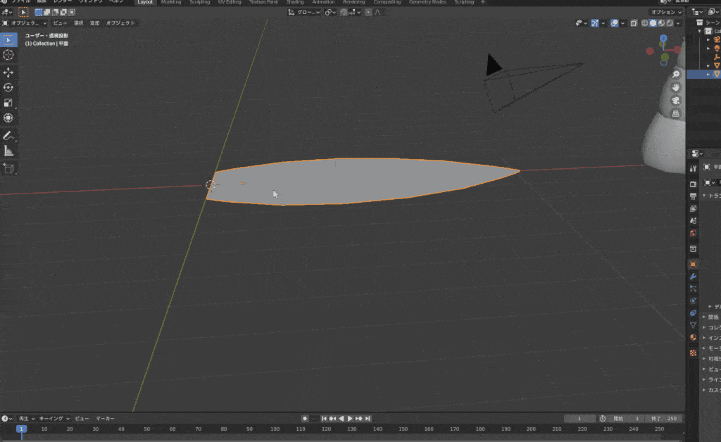Pick the Measure ruler tool
721x442 pixels.
coord(9,151)
